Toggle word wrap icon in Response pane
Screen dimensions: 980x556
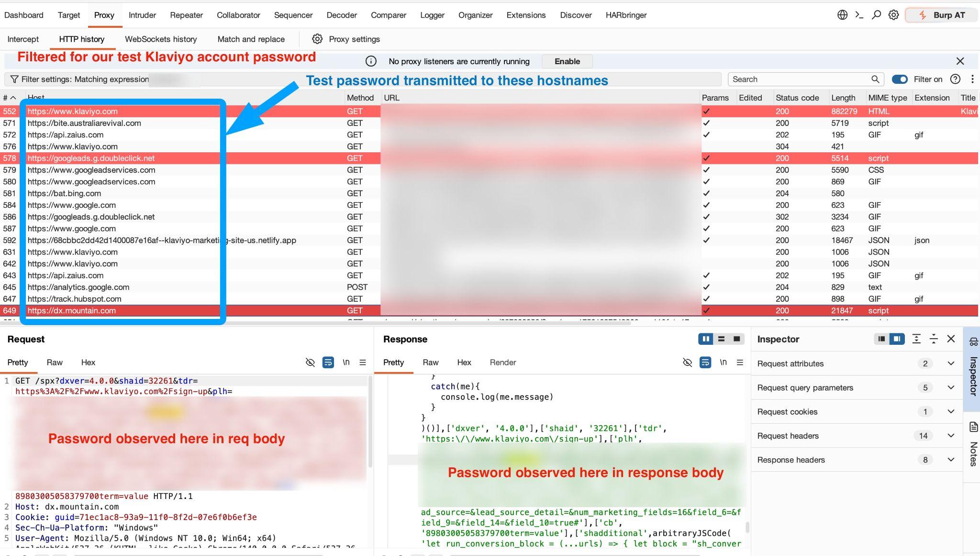click(705, 363)
